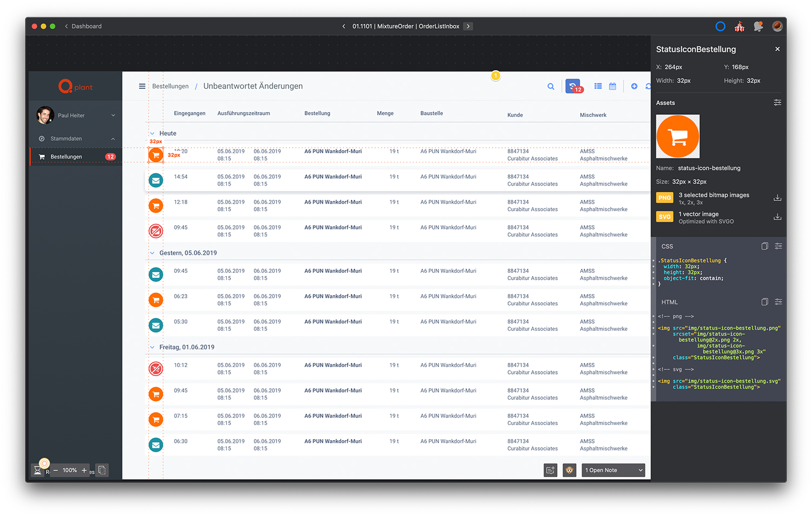Image resolution: width=812 pixels, height=516 pixels.
Task: Switch to calendar view
Action: (x=613, y=86)
